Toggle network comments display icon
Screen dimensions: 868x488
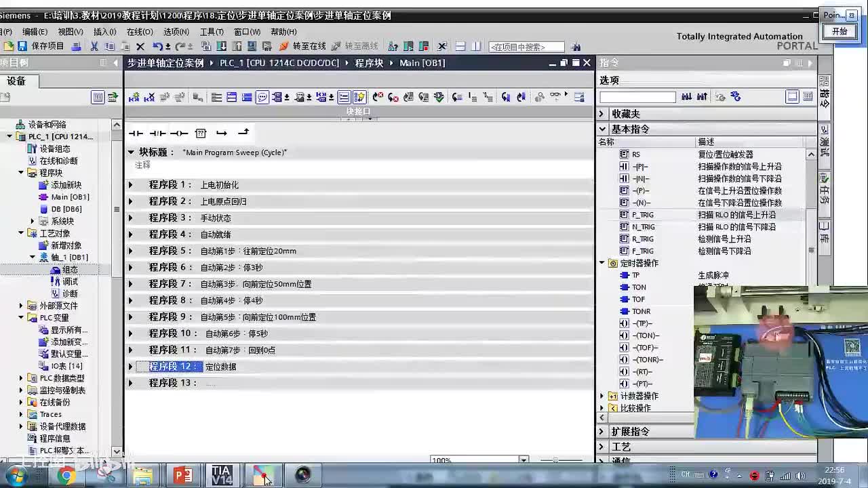[x=344, y=97]
